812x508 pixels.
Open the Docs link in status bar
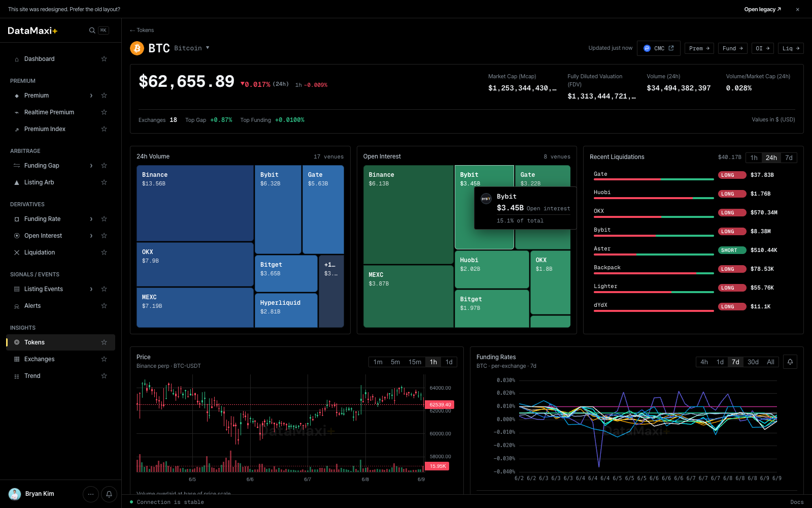pyautogui.click(x=797, y=502)
